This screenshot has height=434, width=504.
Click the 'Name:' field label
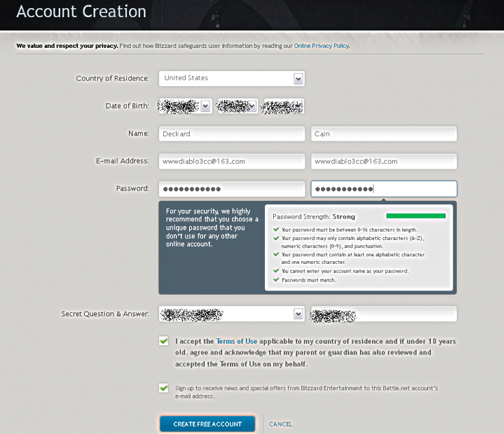(x=139, y=133)
